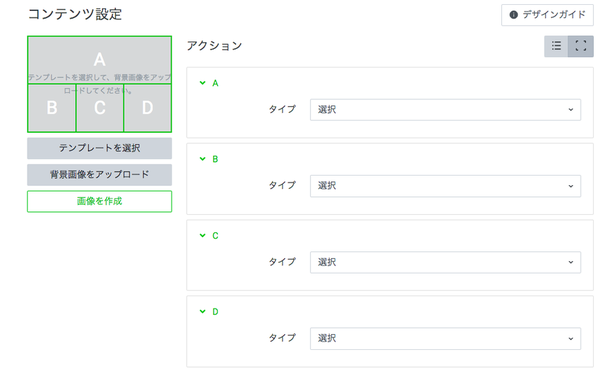Collapse section C with its green chevron
Image resolution: width=604 pixels, height=374 pixels.
pyautogui.click(x=202, y=235)
